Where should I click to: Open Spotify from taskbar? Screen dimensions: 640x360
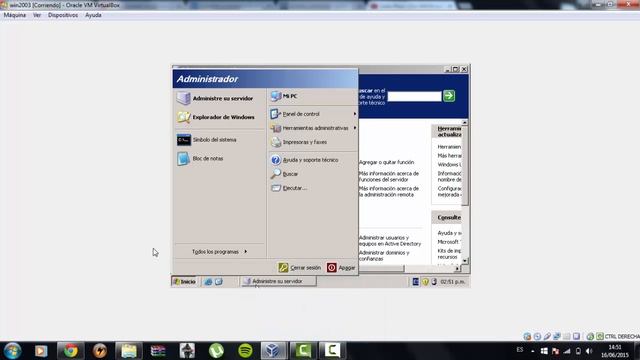coord(245,351)
